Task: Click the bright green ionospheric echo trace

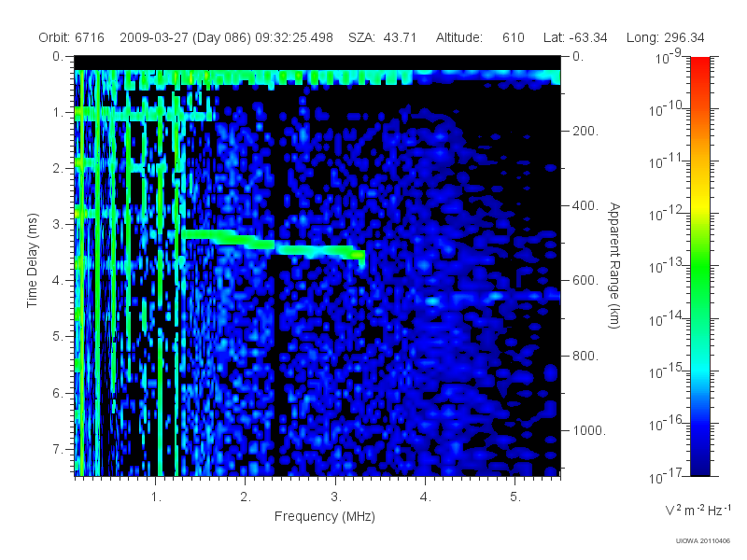Action: tap(274, 245)
